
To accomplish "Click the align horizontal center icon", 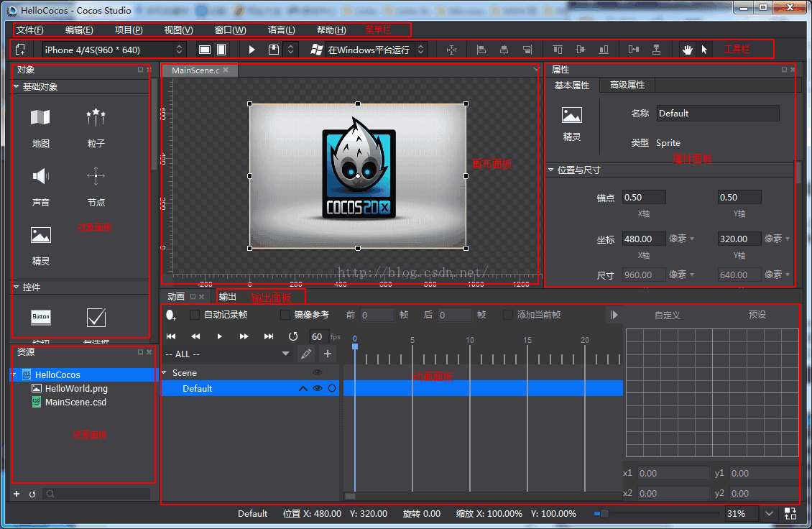I will [x=504, y=49].
